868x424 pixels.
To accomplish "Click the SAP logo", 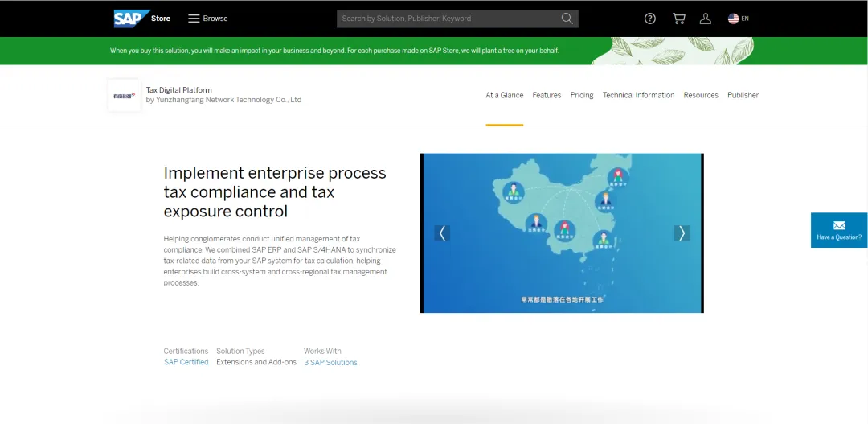I will (132, 19).
